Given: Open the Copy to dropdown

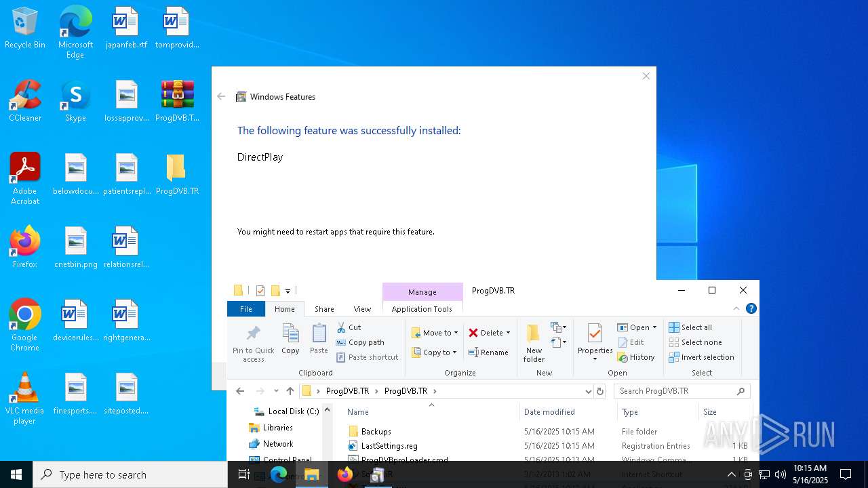Looking at the screenshot, I should pos(435,352).
